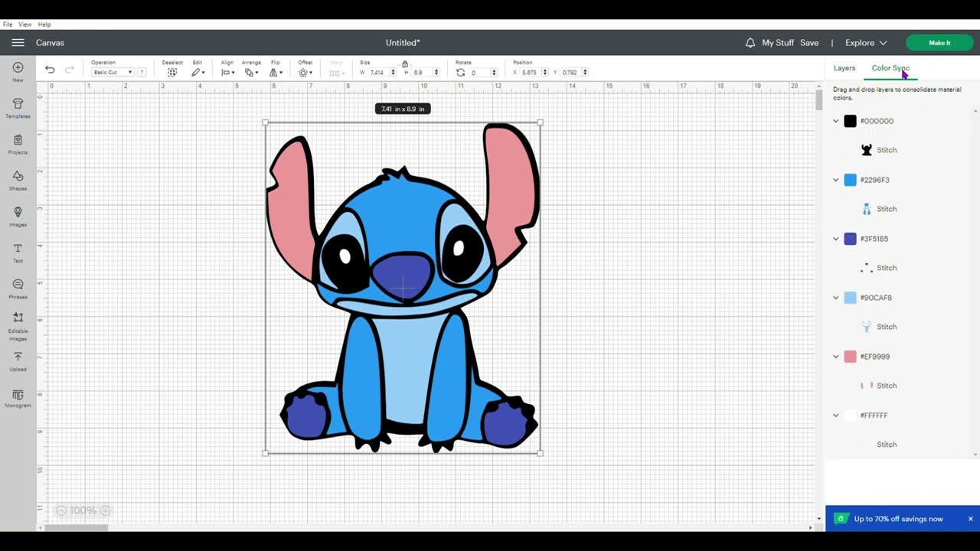The width and height of the screenshot is (980, 551).
Task: Open the View menu
Action: coord(25,24)
